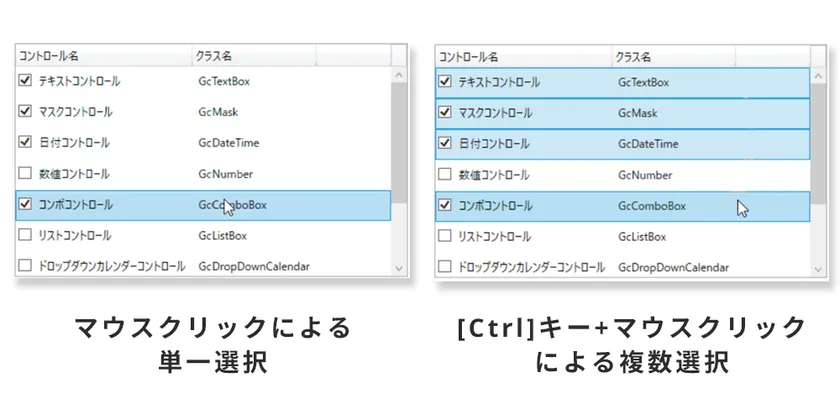Check 数値コントロール checkbox in right list
The height and width of the screenshot is (420, 840).
click(x=445, y=174)
